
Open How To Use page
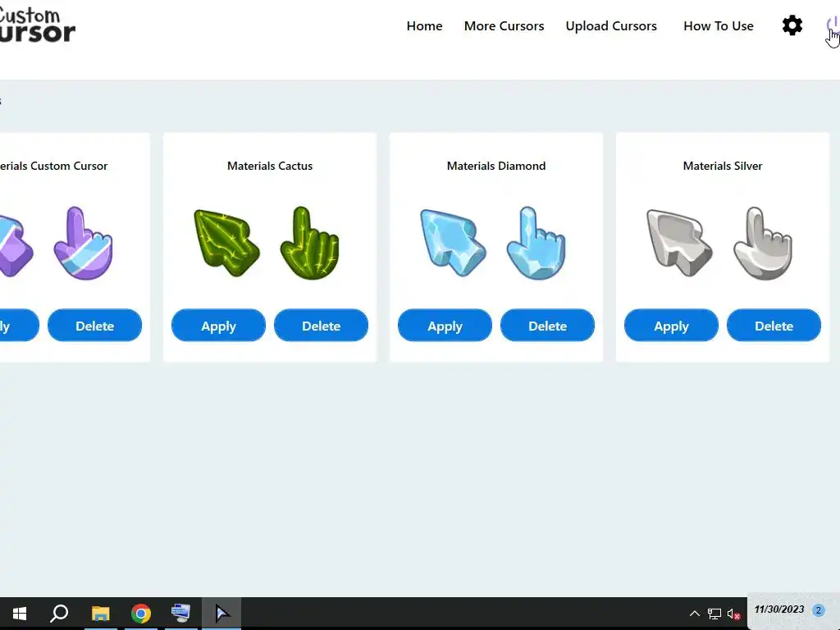tap(718, 25)
